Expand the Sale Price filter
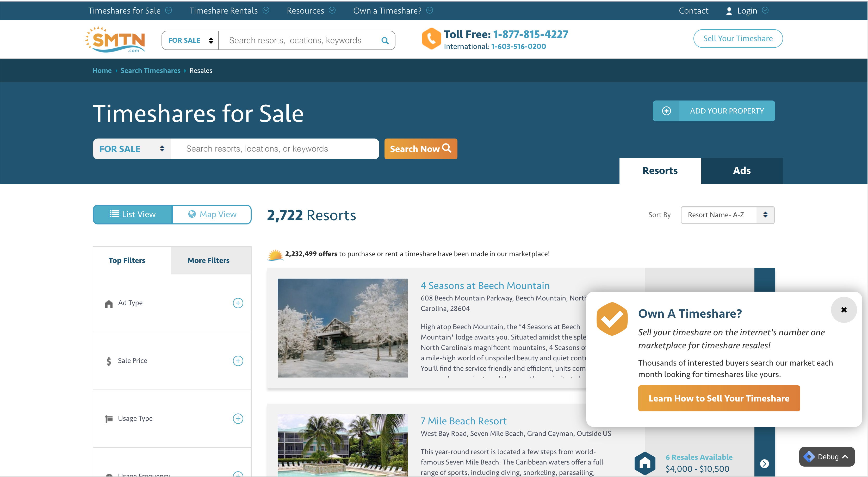Image resolution: width=868 pixels, height=477 pixels. (x=238, y=361)
